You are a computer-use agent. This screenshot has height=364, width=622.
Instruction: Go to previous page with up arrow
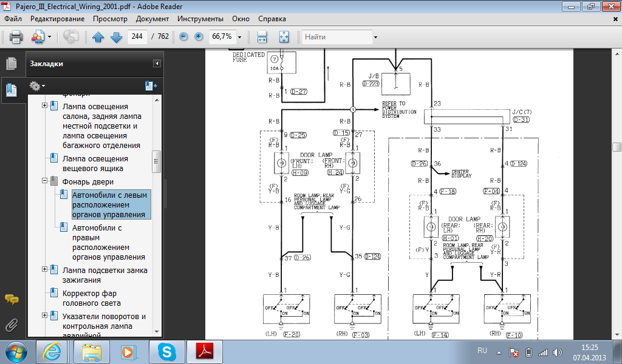coord(98,37)
